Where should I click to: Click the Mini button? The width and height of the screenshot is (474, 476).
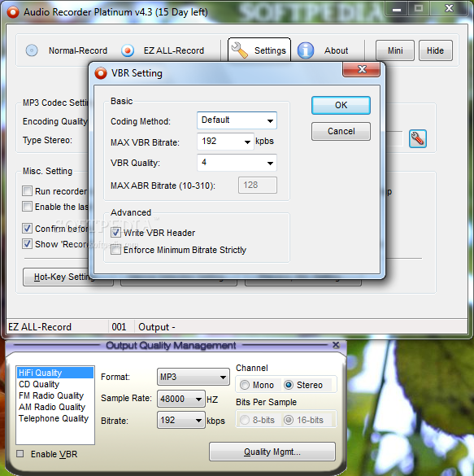point(395,50)
